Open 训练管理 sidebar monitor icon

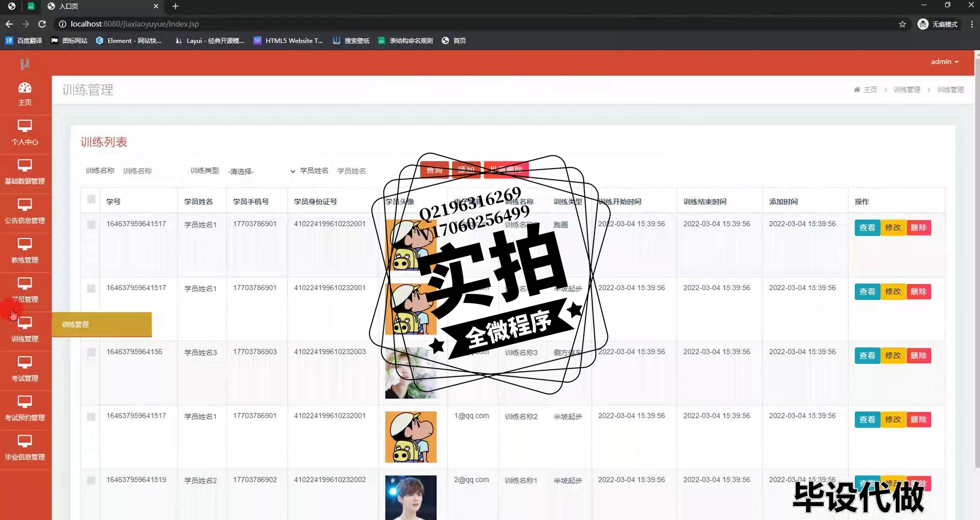(x=24, y=323)
